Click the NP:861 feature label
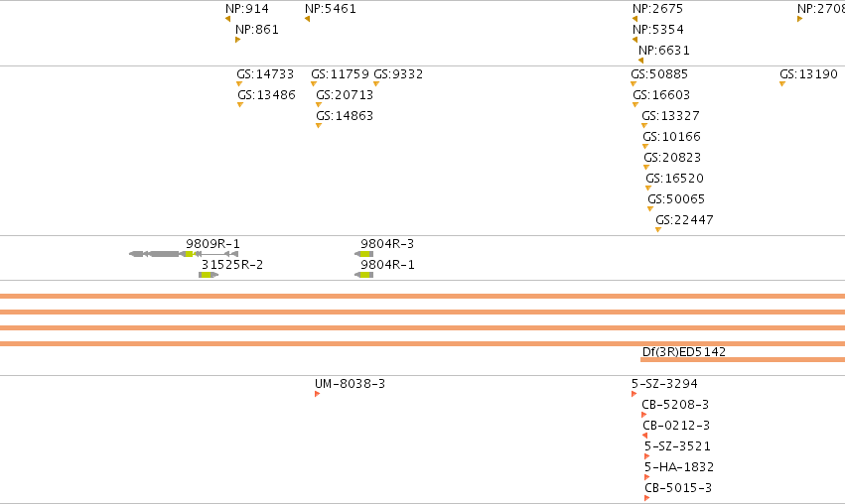Screen dimensions: 845x504 (257, 30)
